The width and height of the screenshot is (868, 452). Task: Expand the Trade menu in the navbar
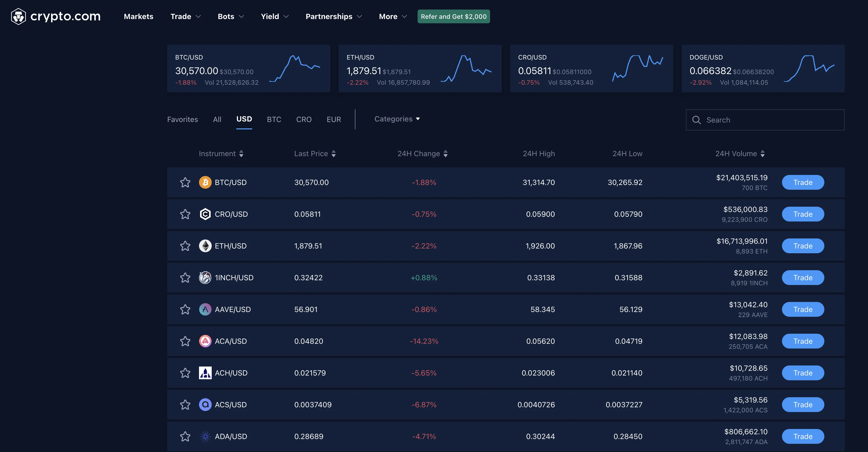186,16
